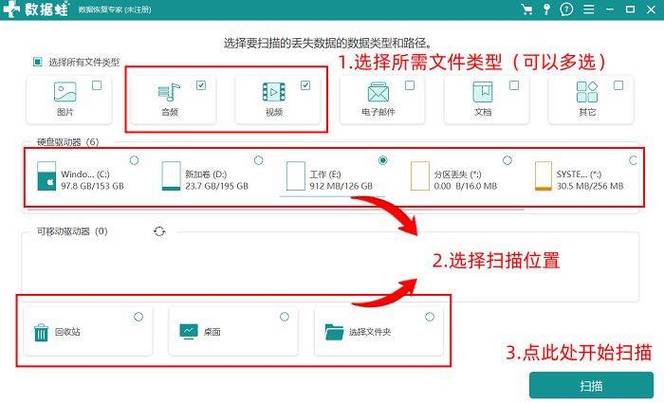Viewport: 664px width, 403px height.
Task: Select the 工作 (E:) radio button
Action: [383, 160]
